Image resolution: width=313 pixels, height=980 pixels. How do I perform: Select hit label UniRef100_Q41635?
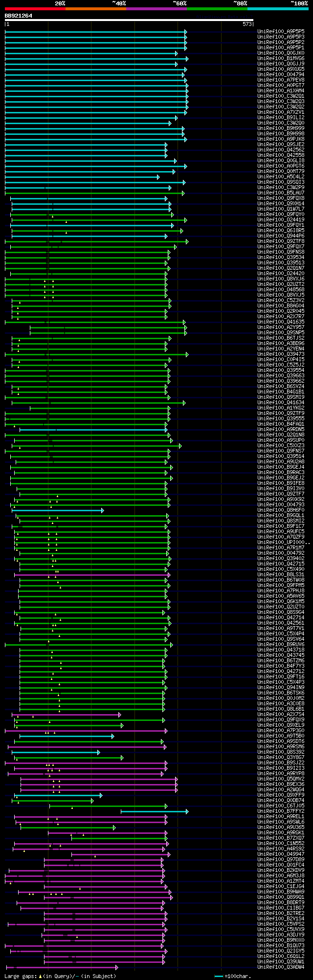coord(281,322)
